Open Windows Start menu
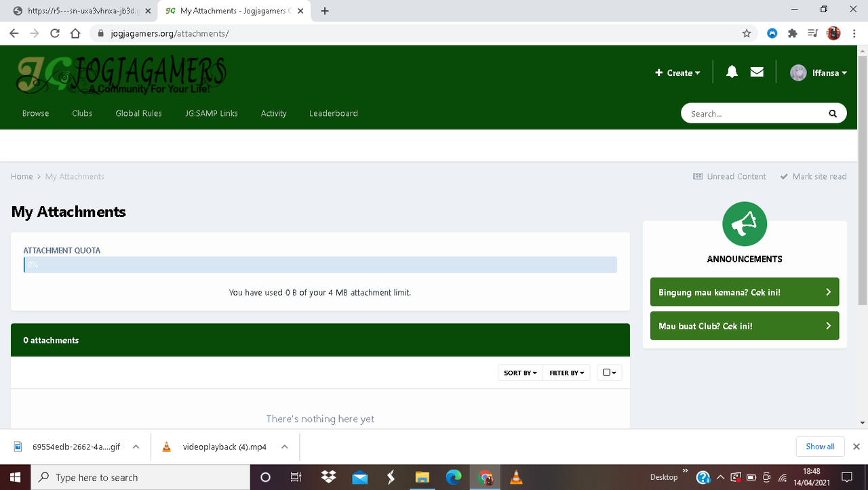868x490 pixels. [15, 477]
